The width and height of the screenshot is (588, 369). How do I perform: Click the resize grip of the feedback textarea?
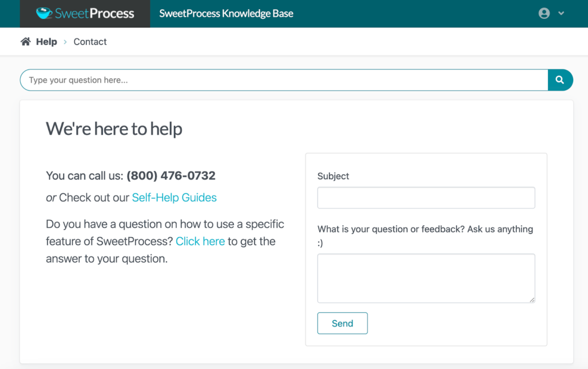coord(532,300)
